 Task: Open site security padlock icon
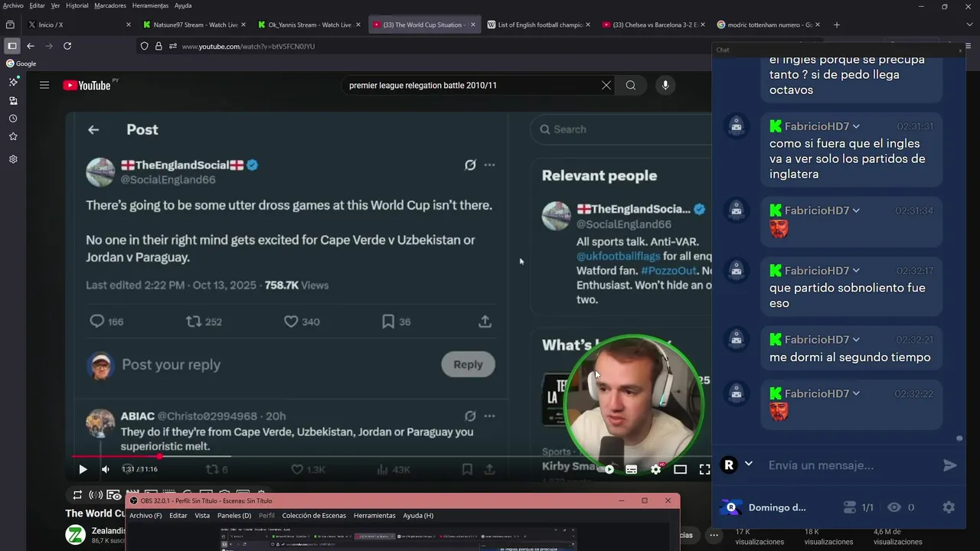158,46
